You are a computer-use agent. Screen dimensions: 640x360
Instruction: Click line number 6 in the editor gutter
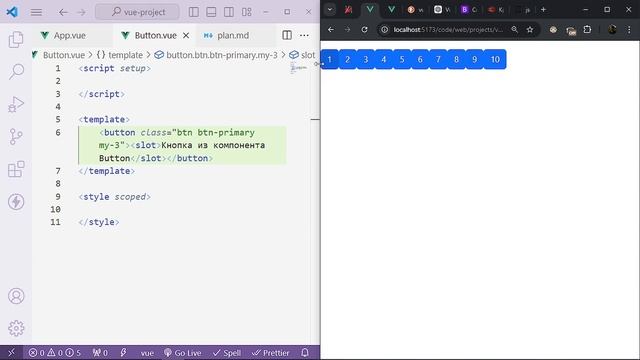coord(58,132)
